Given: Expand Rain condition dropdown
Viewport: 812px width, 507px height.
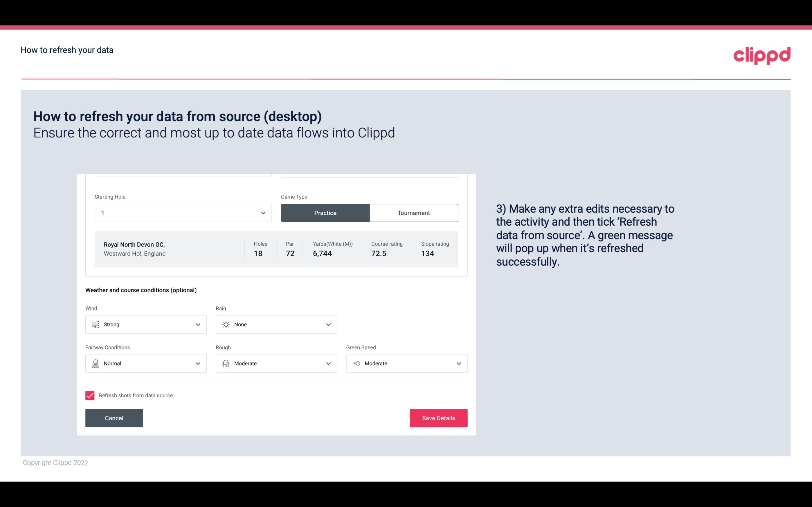Looking at the screenshot, I should [328, 324].
